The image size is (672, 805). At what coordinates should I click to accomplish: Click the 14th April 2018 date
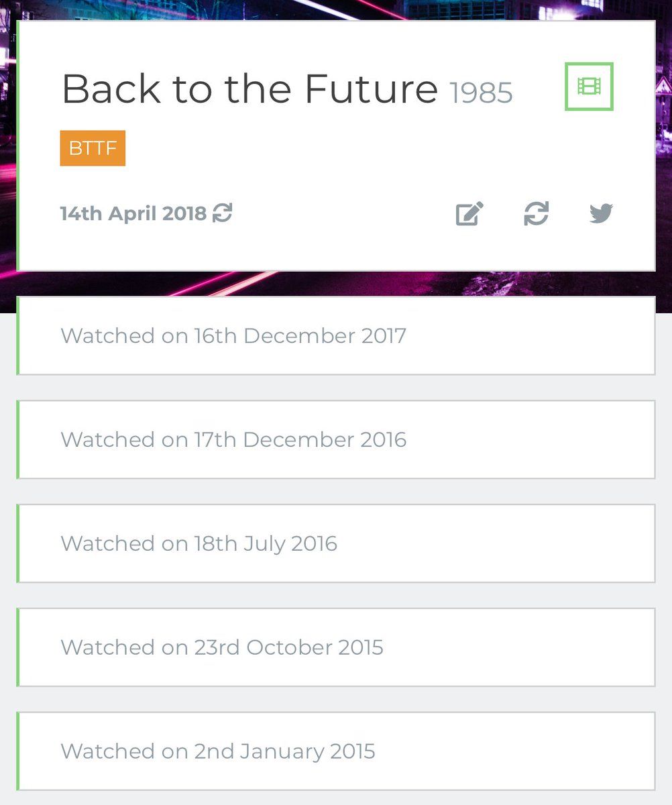[x=133, y=213]
